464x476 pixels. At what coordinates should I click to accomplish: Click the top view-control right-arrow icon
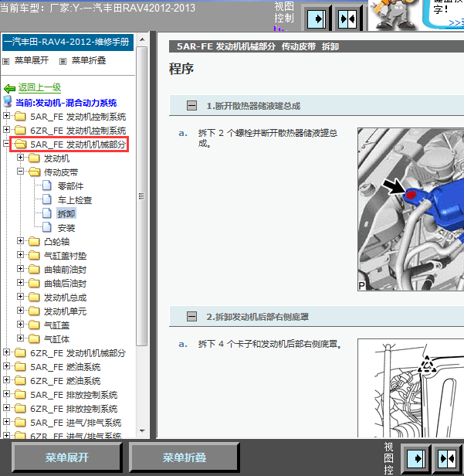(x=317, y=19)
